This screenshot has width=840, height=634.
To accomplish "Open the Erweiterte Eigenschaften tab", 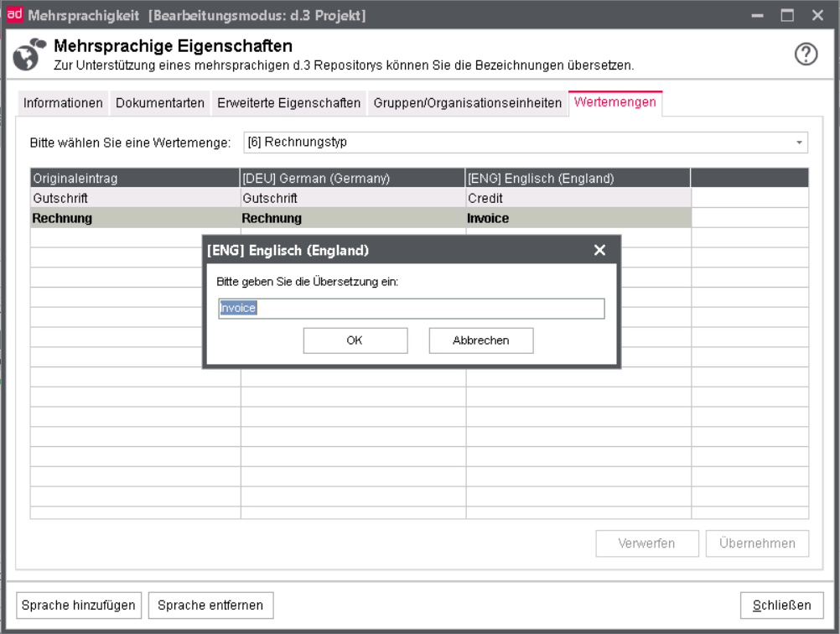I will [x=288, y=103].
